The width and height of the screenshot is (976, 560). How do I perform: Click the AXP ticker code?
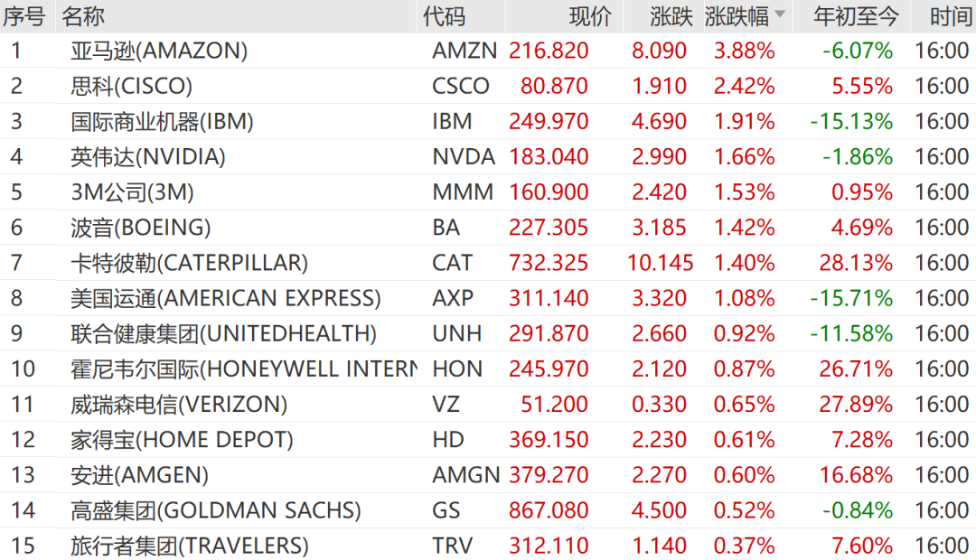(x=453, y=298)
